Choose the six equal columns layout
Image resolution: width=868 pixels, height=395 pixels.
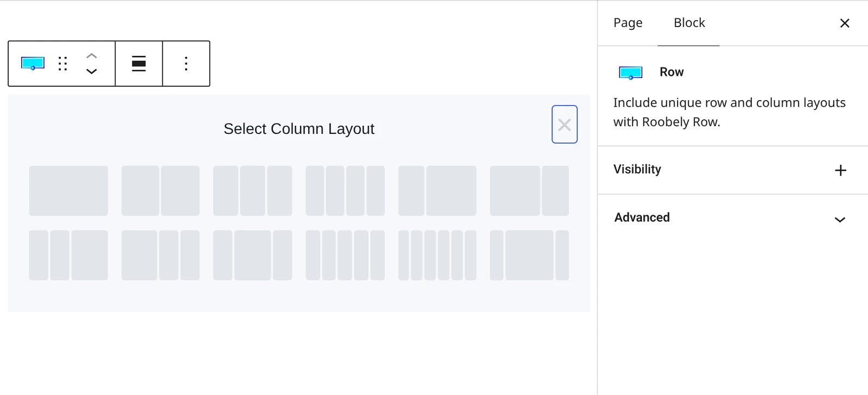point(437,255)
